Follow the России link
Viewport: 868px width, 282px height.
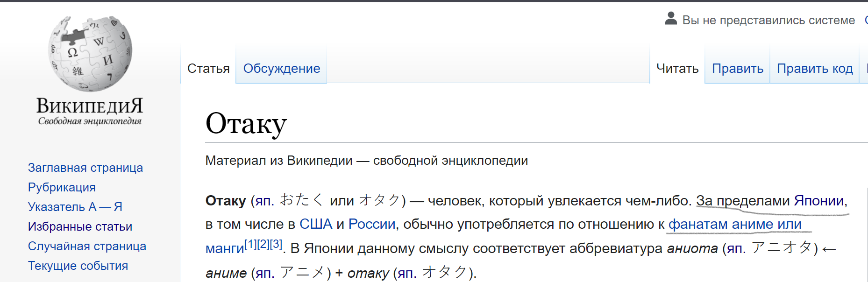(x=372, y=224)
